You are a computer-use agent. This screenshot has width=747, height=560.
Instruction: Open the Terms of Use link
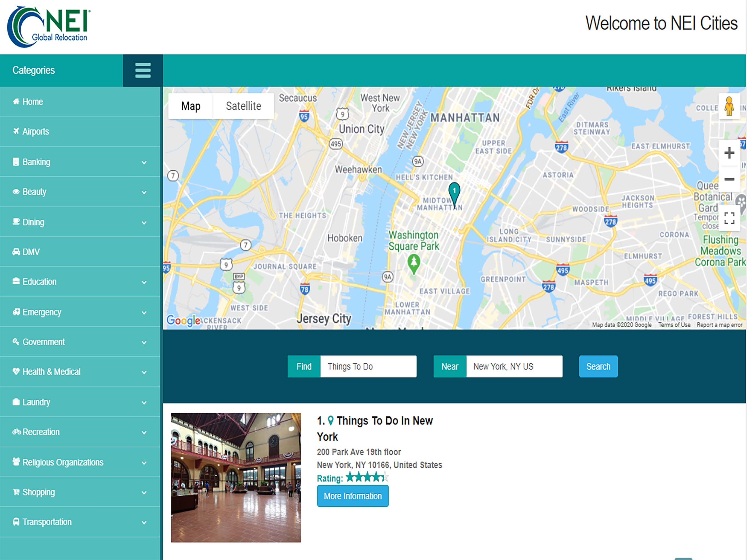coord(674,325)
